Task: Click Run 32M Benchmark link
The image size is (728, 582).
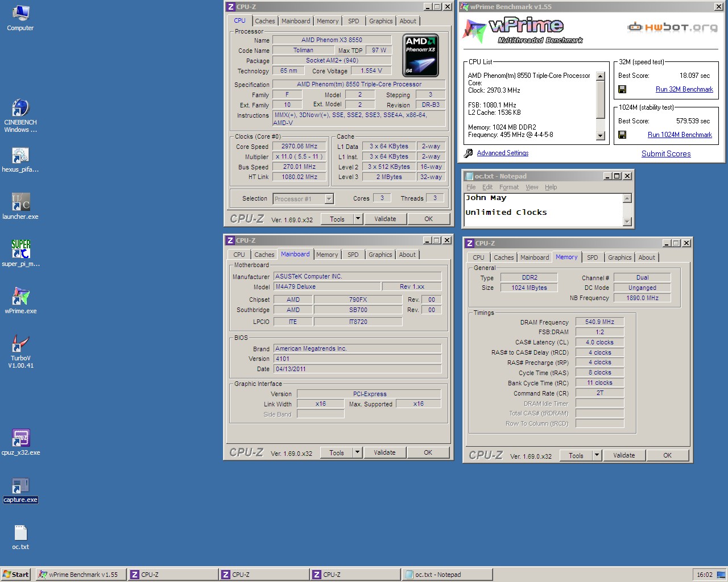Action: pos(684,89)
